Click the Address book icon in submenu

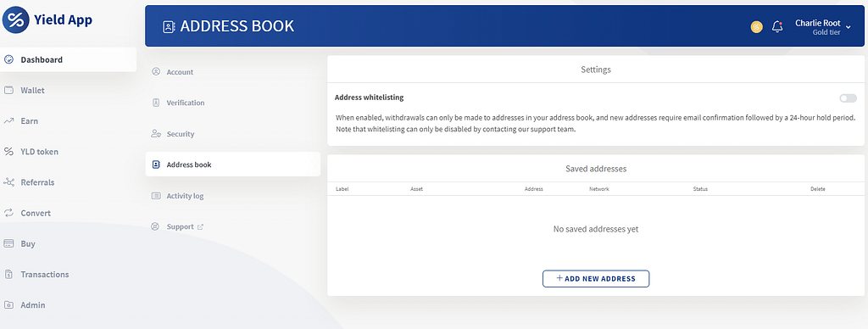[156, 164]
